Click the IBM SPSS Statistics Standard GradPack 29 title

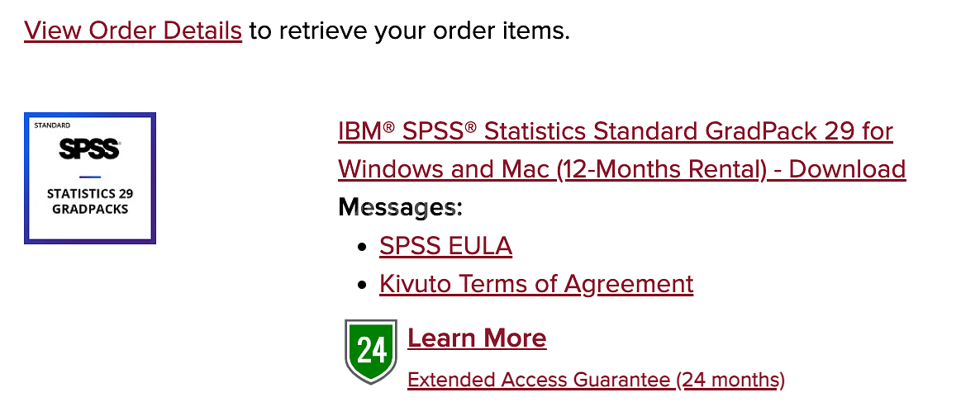616,131
